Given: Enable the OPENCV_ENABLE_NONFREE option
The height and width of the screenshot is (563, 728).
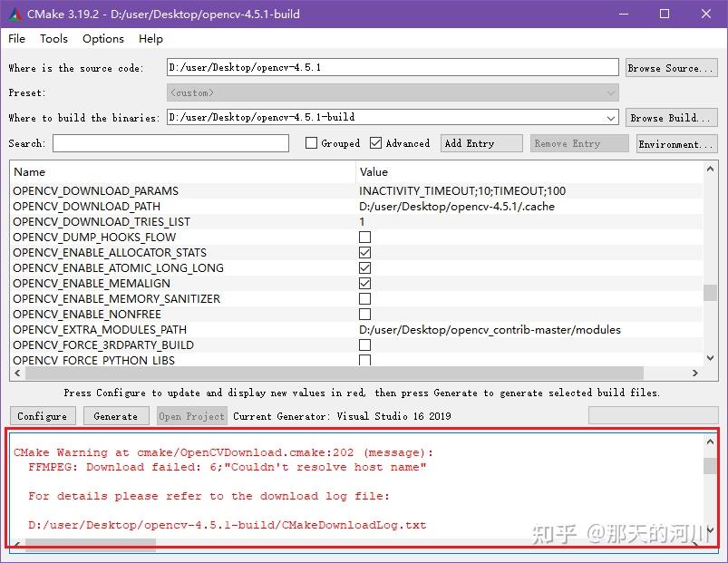Looking at the screenshot, I should tap(364, 314).
